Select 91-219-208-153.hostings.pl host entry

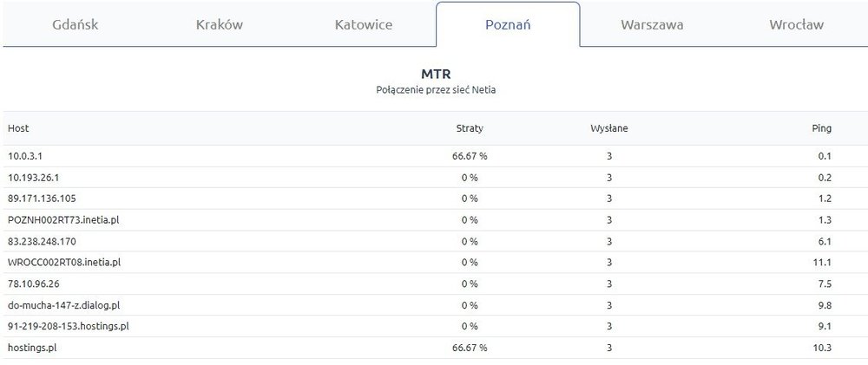pyautogui.click(x=69, y=326)
